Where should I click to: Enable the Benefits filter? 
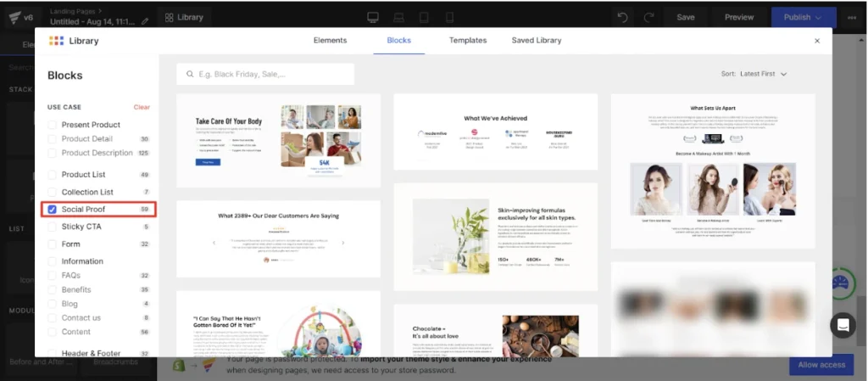coord(52,289)
